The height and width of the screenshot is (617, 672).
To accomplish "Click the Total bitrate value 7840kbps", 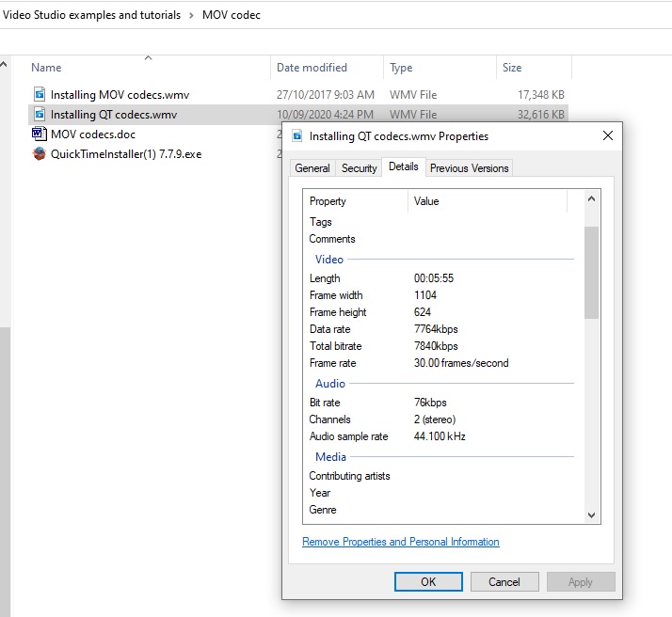I will [x=436, y=346].
